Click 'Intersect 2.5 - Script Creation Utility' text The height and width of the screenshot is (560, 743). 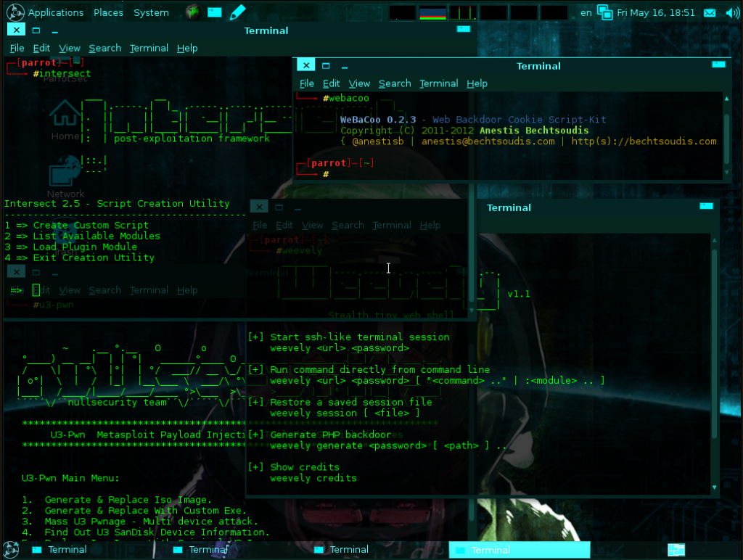tap(117, 204)
